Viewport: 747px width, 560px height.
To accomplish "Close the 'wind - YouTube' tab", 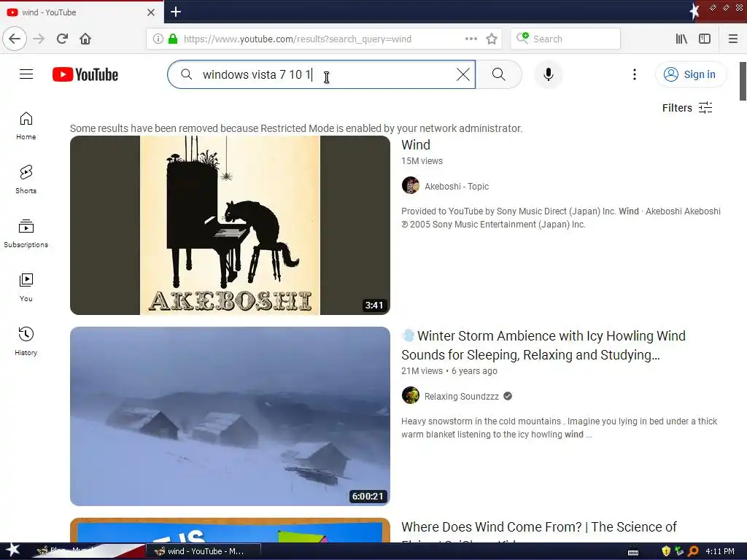I will (150, 12).
